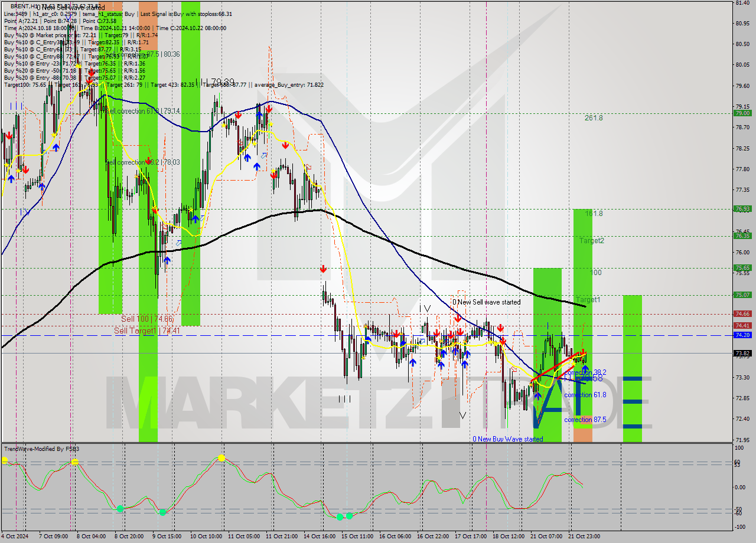Click the 'average_Buy_entry: 71.822' text
The width and height of the screenshot is (756, 543).
(x=289, y=85)
